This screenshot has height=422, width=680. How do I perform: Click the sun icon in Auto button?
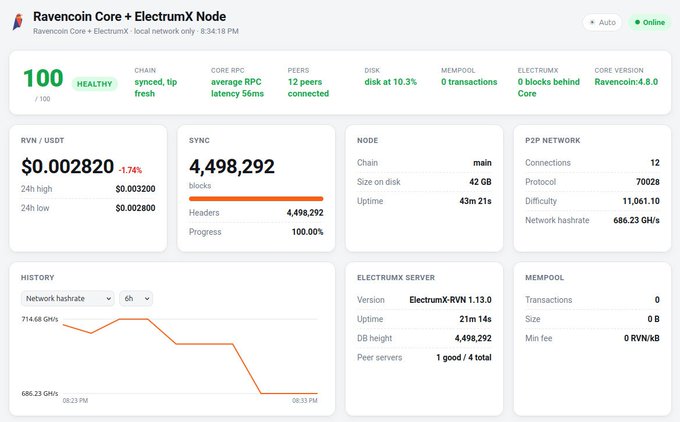click(592, 23)
